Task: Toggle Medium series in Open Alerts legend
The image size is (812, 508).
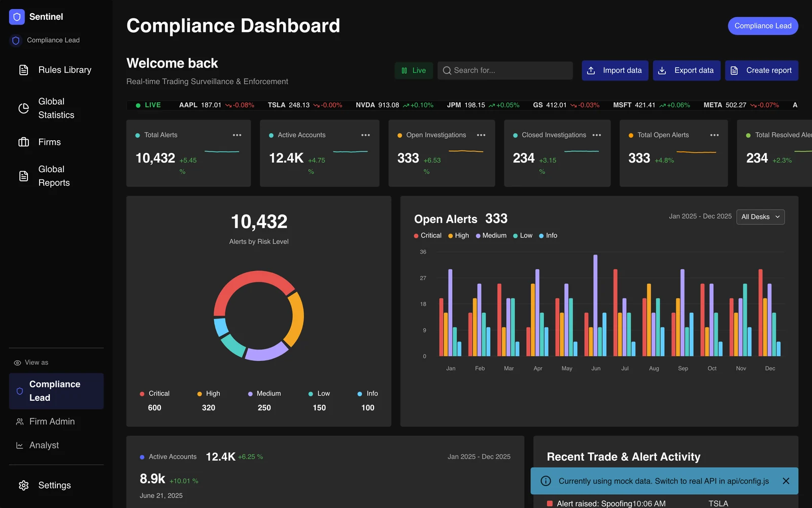Action: pos(491,236)
